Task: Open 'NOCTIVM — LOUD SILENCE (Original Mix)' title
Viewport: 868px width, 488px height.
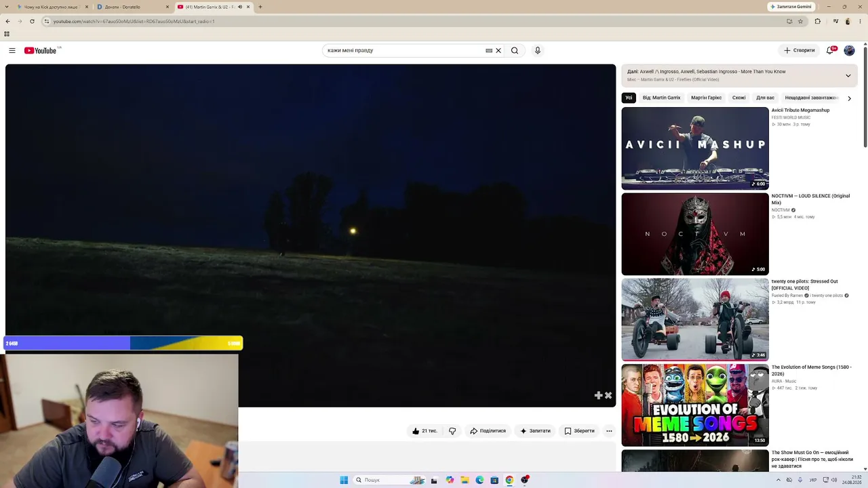Action: pos(810,199)
